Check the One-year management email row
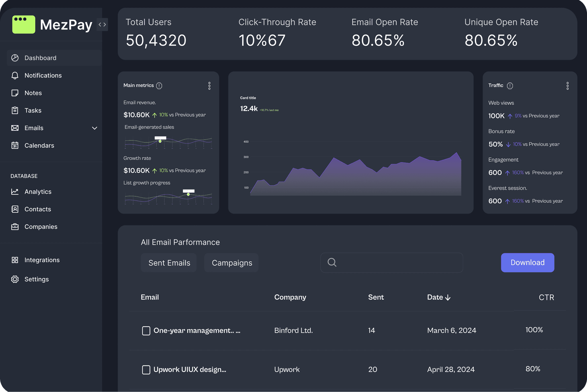Image resolution: width=587 pixels, height=392 pixels. pos(146,330)
